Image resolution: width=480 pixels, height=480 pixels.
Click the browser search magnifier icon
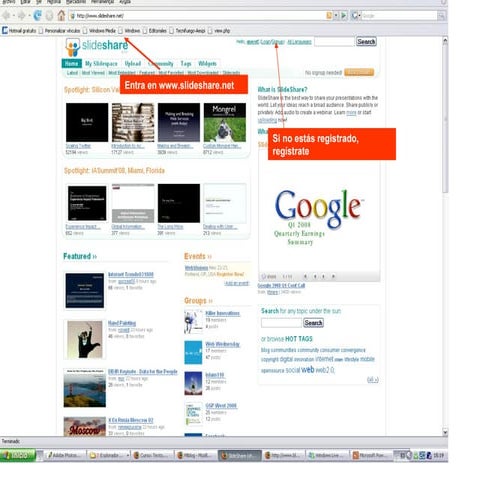[441, 16]
